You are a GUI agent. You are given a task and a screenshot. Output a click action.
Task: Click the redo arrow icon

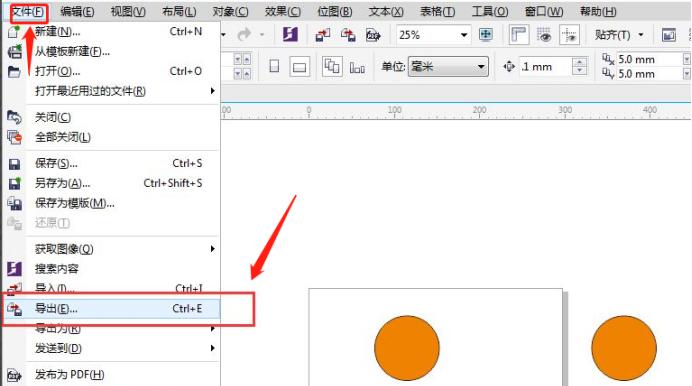point(244,34)
